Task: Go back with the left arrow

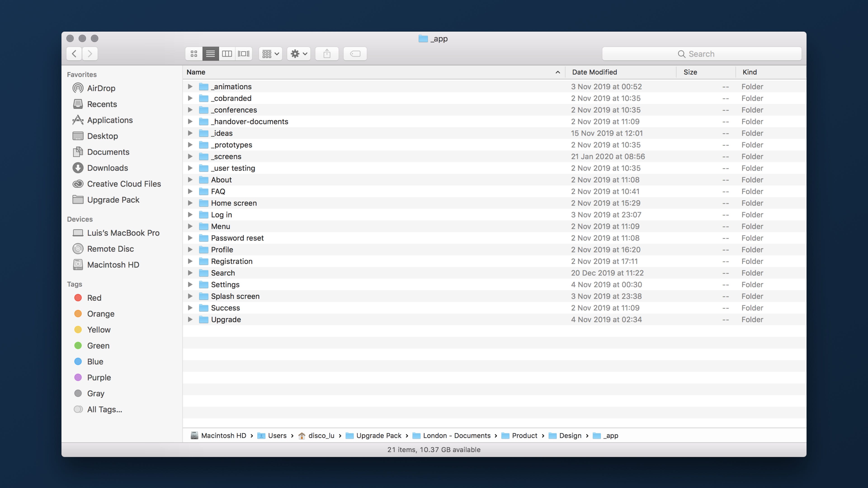Action: click(x=74, y=54)
